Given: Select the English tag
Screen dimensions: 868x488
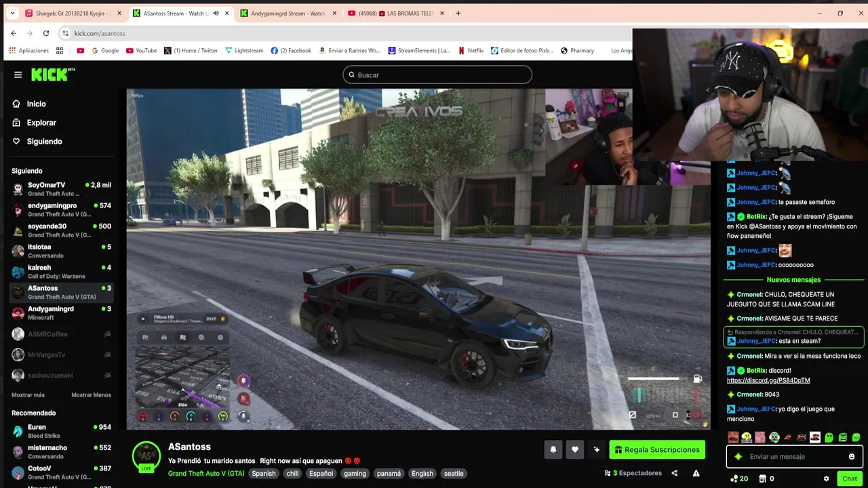Looking at the screenshot, I should tap(422, 474).
